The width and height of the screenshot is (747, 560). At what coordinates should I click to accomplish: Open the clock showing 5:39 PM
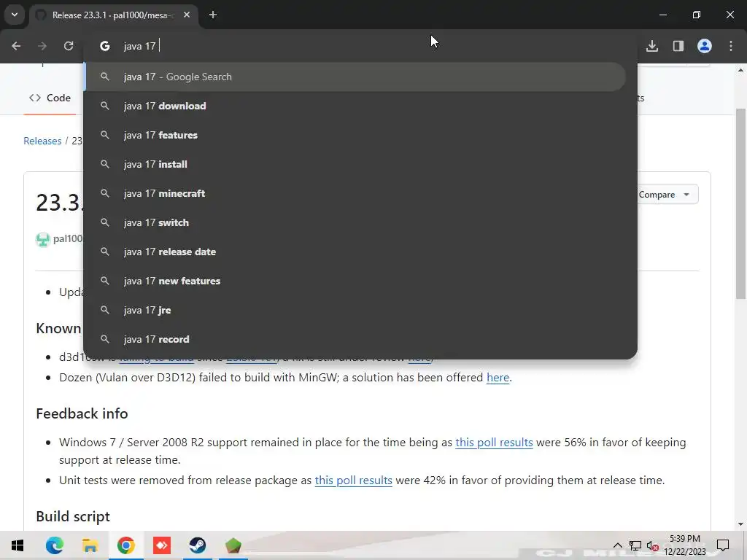pyautogui.click(x=684, y=545)
